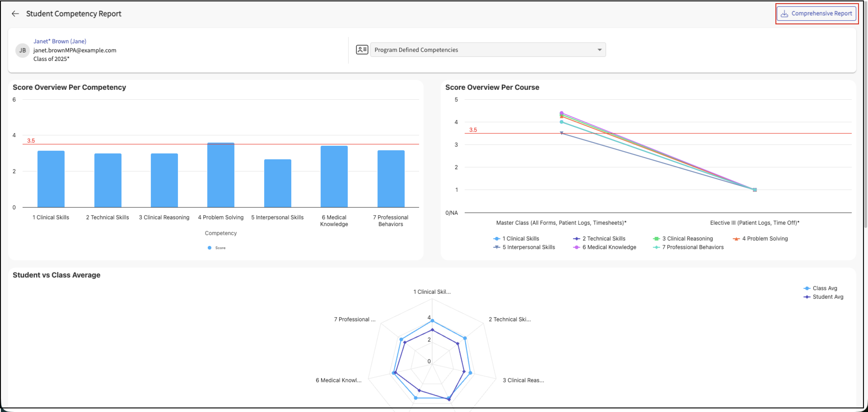Toggle 4 Problem Solving legend entry
The width and height of the screenshot is (868, 412).
click(x=765, y=239)
